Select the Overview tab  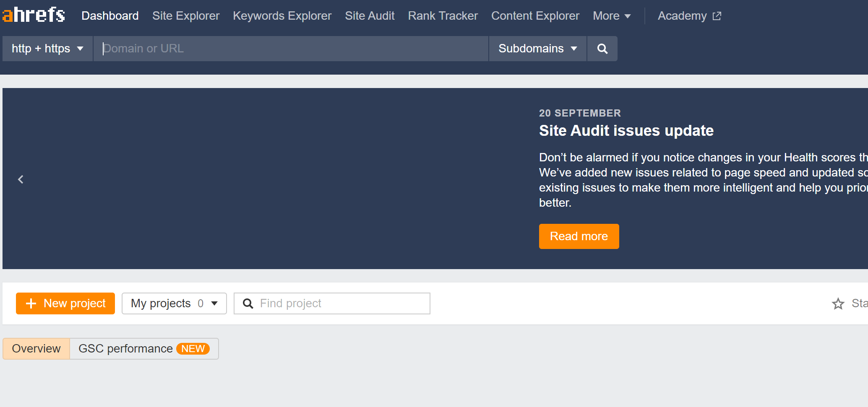(36, 349)
